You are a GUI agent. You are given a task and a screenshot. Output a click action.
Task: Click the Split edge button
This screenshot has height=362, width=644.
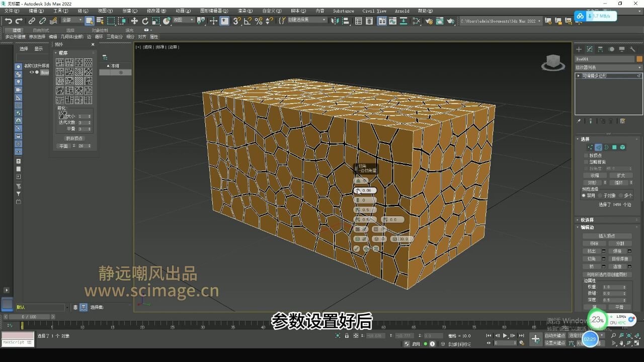(620, 243)
